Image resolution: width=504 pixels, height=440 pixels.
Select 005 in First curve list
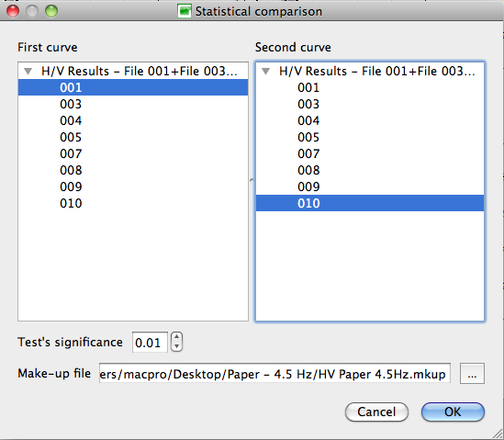[x=133, y=138]
